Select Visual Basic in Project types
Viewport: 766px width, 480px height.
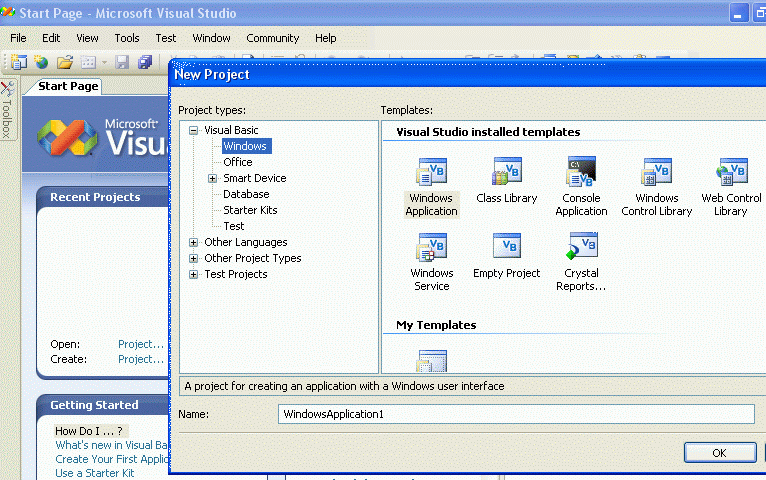[231, 130]
